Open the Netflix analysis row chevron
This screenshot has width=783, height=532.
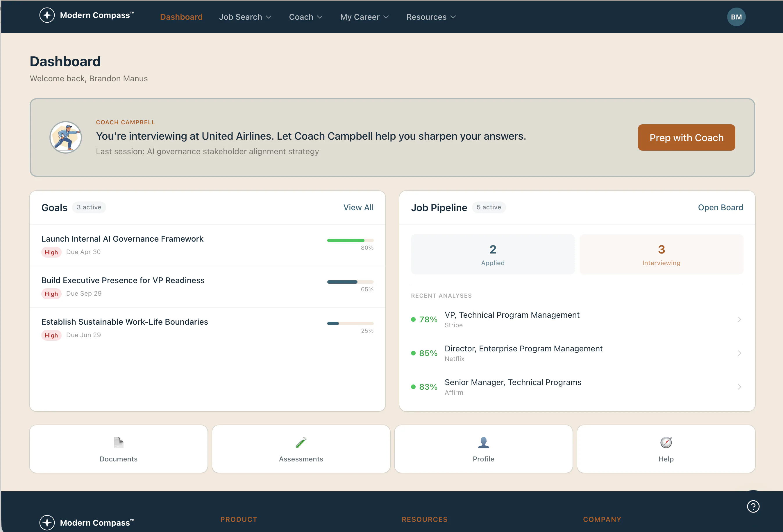[739, 353]
